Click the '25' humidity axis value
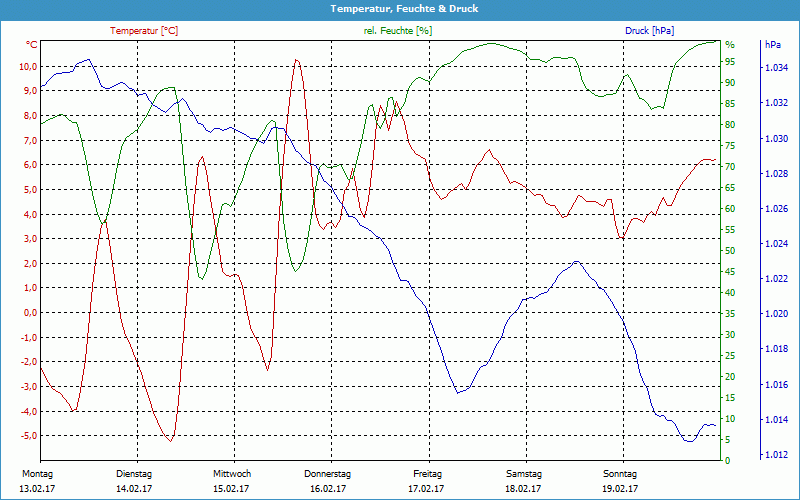Screen dimensions: 800x500 (730, 356)
